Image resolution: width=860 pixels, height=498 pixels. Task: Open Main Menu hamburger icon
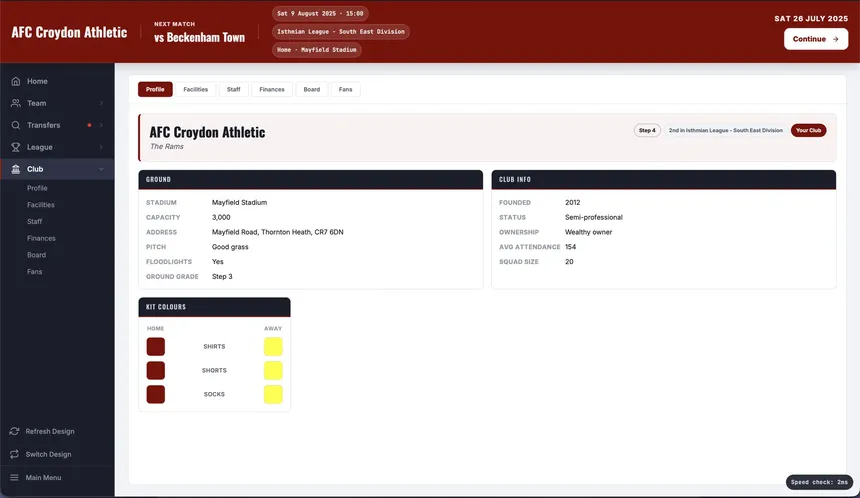15,477
